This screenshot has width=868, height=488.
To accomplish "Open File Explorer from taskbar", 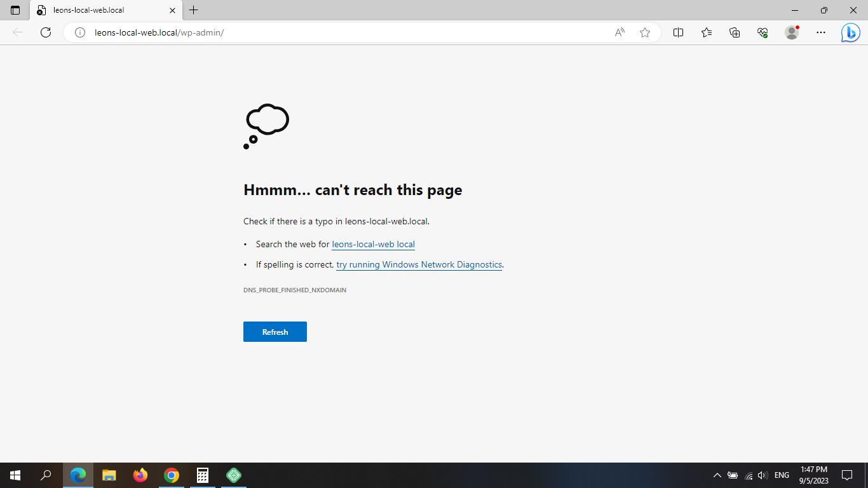I will (109, 475).
